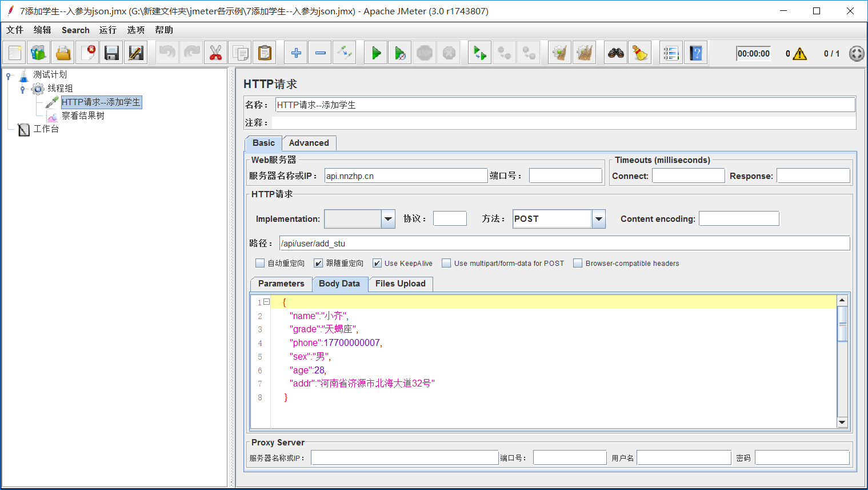Click the Copy icon
868x490 pixels.
point(240,53)
